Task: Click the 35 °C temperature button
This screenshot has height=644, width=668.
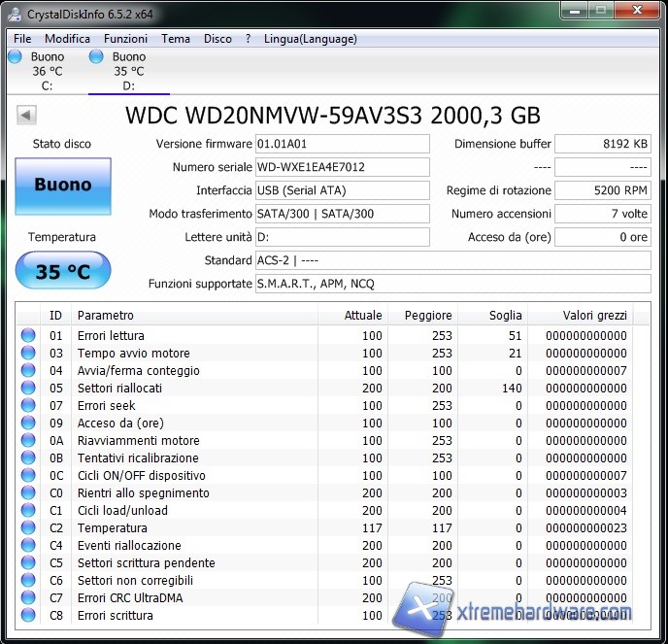Action: pyautogui.click(x=63, y=272)
